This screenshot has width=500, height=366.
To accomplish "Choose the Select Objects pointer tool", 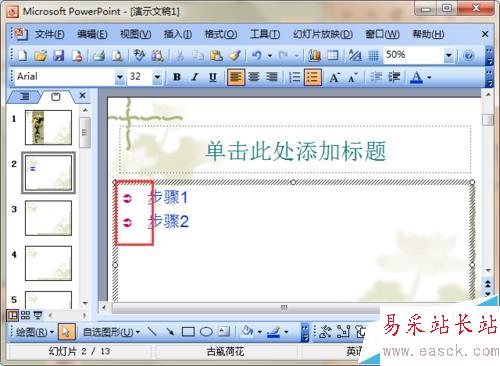I will [x=66, y=332].
